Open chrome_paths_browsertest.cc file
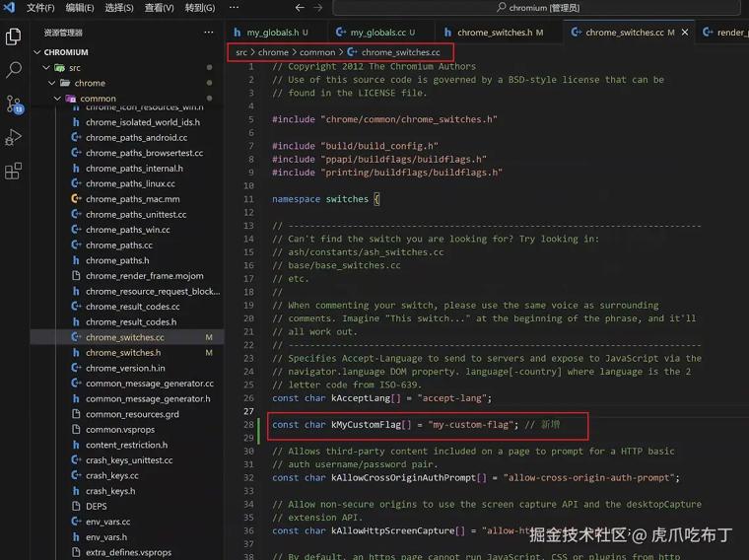 pos(144,153)
